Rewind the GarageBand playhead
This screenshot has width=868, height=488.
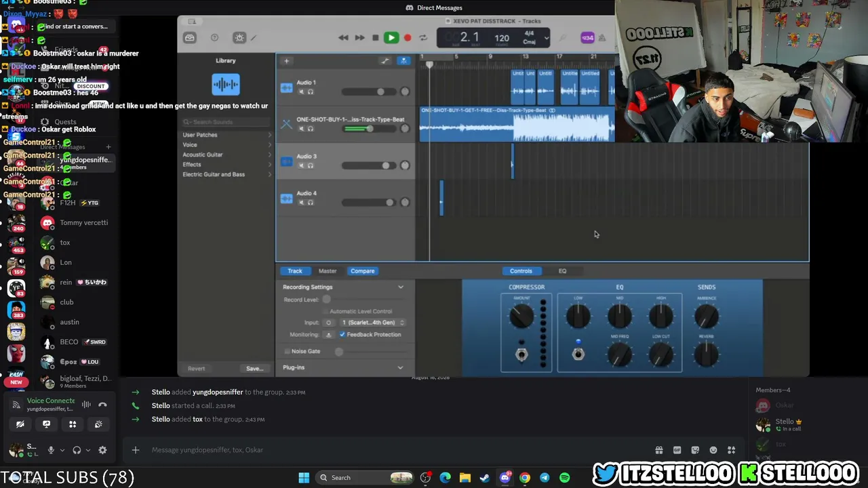tap(343, 38)
